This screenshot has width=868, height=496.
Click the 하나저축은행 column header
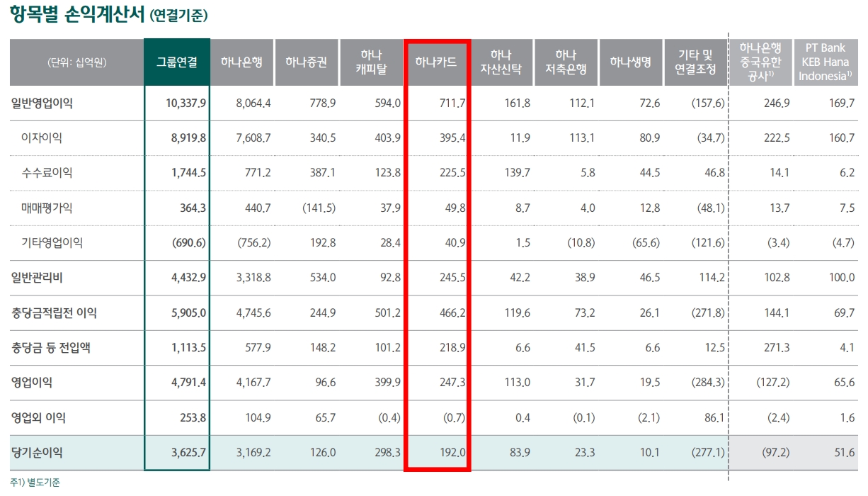pos(565,62)
